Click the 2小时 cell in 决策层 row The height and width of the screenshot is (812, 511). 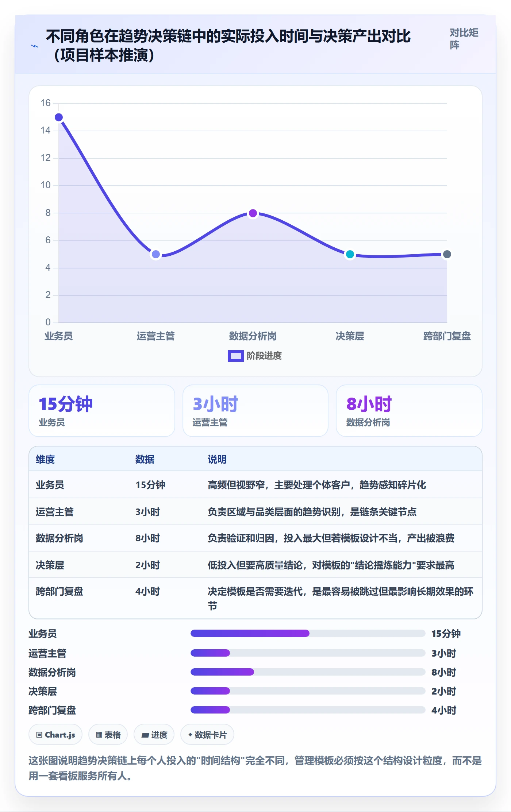point(148,565)
